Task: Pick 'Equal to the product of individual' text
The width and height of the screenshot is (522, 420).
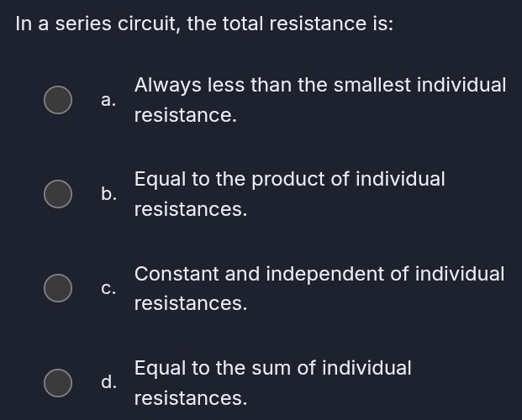Action: (x=289, y=179)
